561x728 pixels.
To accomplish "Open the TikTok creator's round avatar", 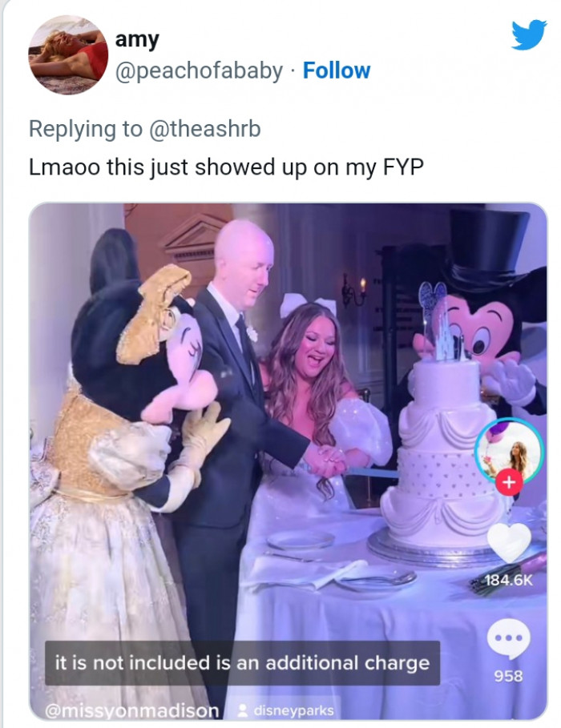I will coord(508,450).
